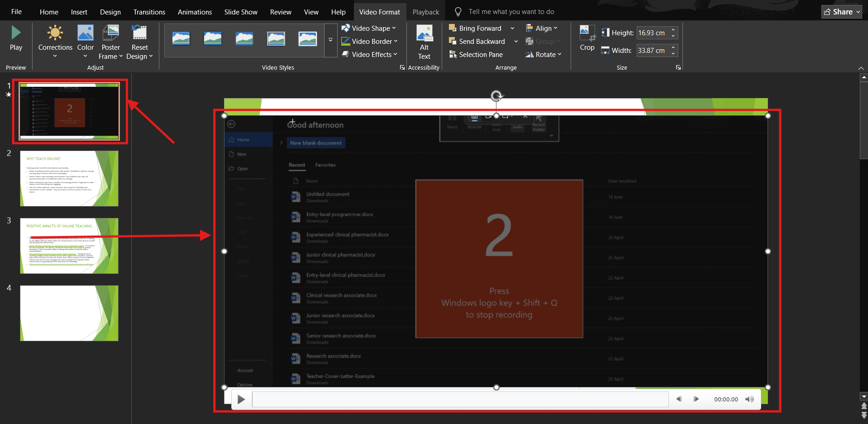Activate the Crop tool
The image size is (868, 424).
tap(587, 38)
